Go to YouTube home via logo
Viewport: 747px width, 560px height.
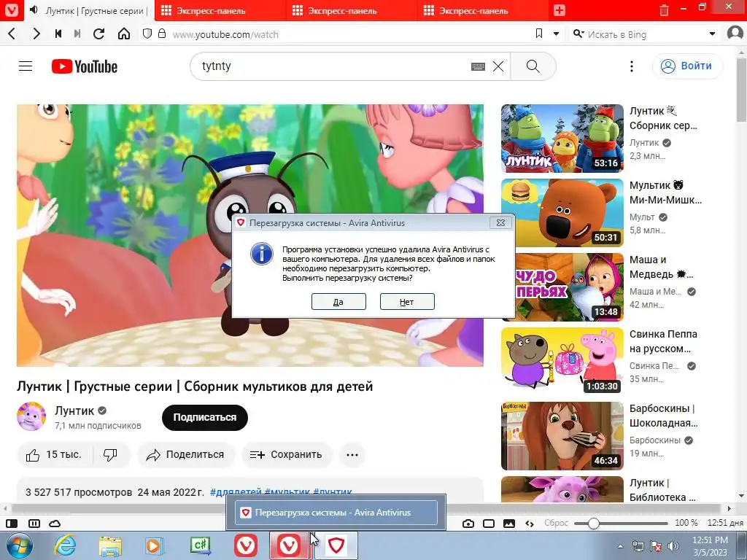coord(85,66)
